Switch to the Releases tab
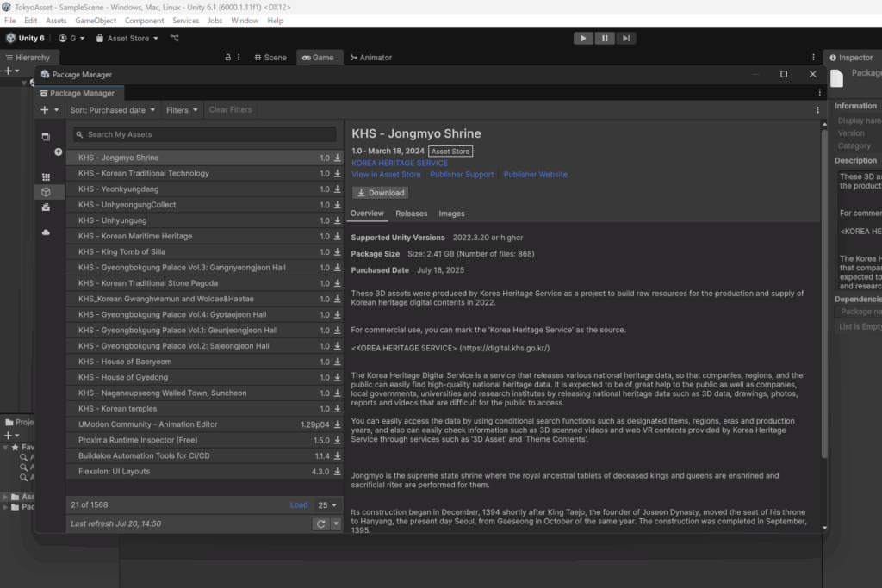Screen dimensions: 882x588 (411, 214)
